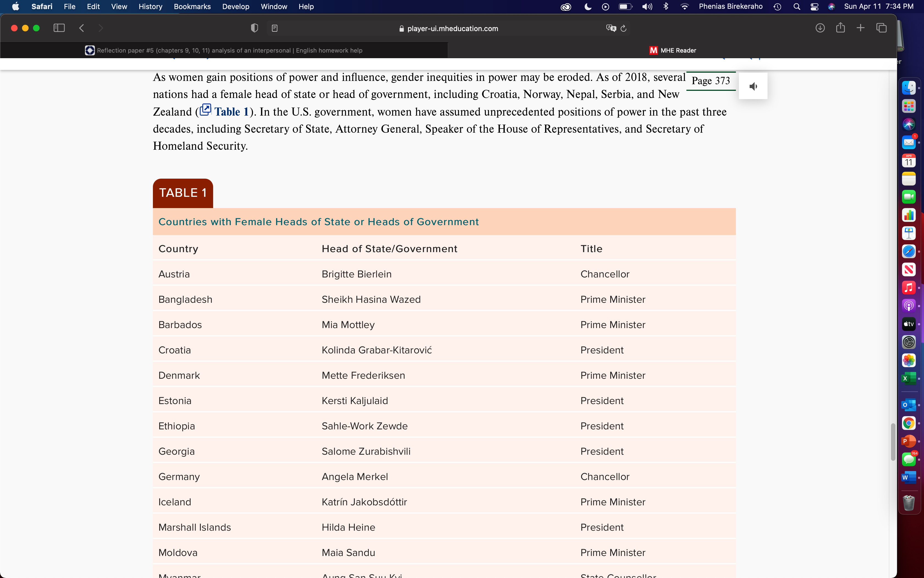Screen dimensions: 924x578
Task: Open Word from the Dock
Action: pos(909,478)
